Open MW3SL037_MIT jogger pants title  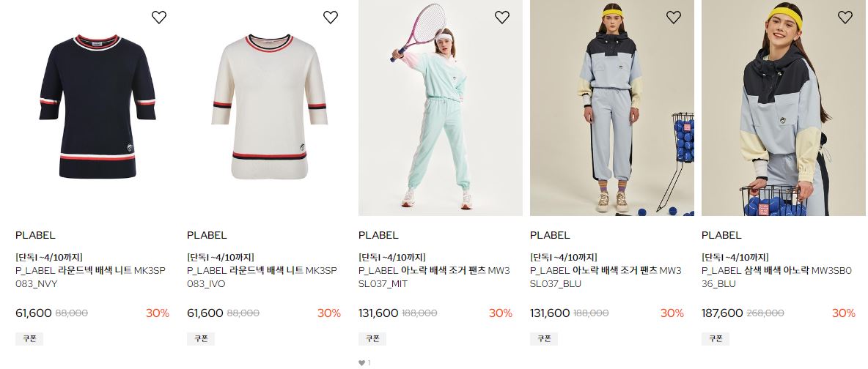[x=435, y=277]
